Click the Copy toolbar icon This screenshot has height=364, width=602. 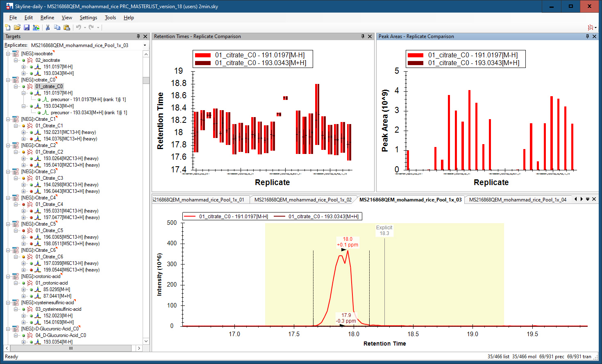57,27
